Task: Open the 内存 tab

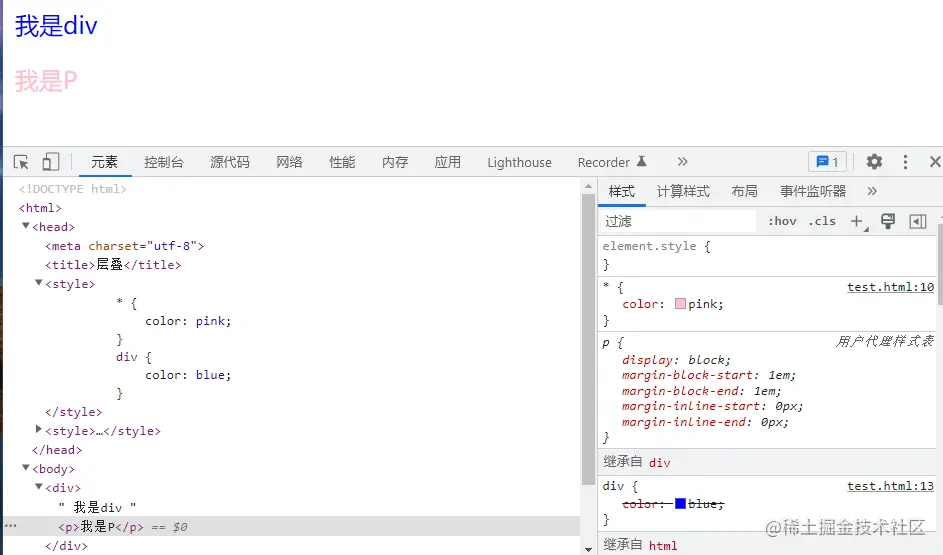Action: pyautogui.click(x=395, y=162)
